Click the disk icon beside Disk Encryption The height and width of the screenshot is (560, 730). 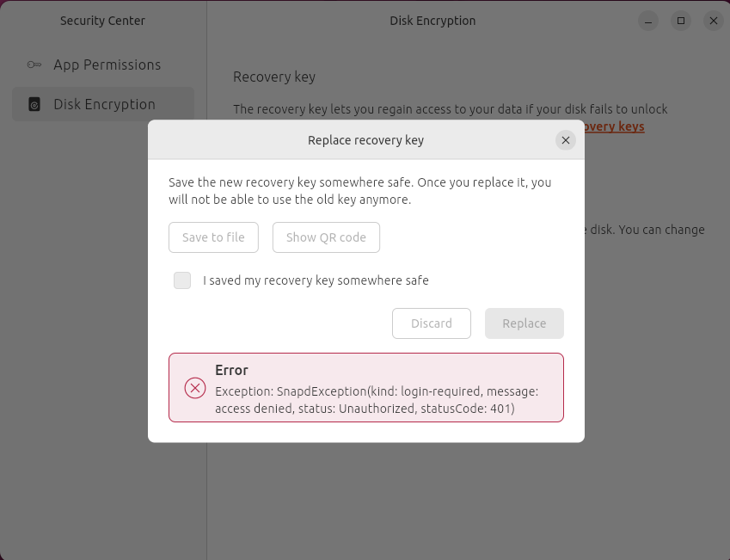tap(34, 104)
